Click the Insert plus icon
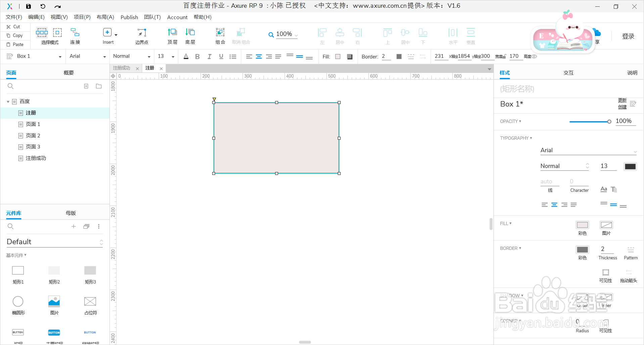644x345 pixels. pyautogui.click(x=107, y=32)
